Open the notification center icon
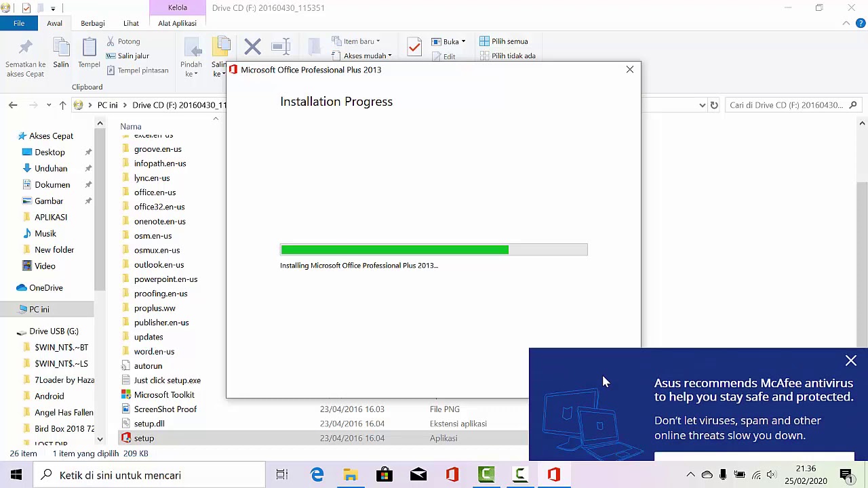Image resolution: width=868 pixels, height=488 pixels. click(x=846, y=475)
